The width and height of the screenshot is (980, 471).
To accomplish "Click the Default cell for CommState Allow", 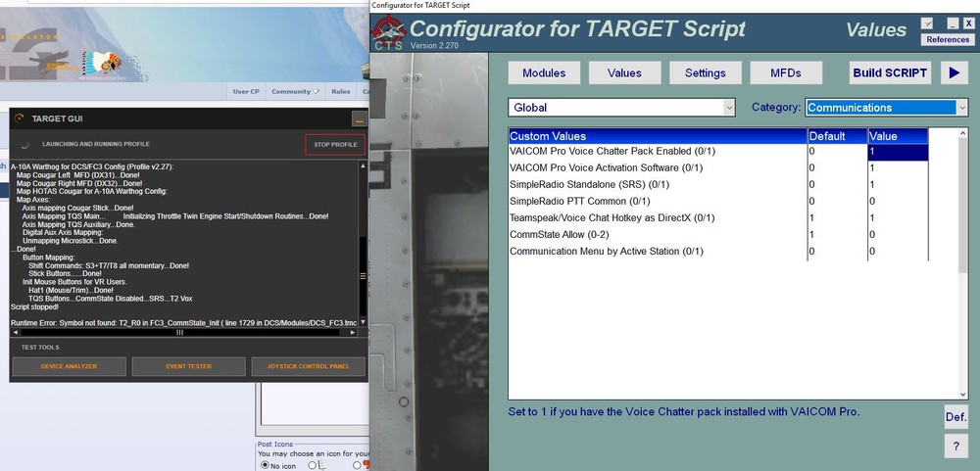I will (838, 235).
